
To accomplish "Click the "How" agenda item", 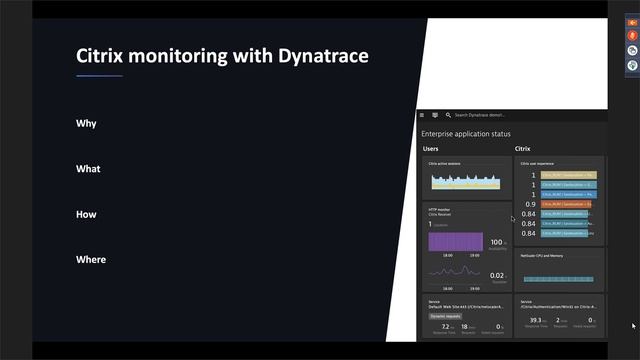I will (x=86, y=214).
